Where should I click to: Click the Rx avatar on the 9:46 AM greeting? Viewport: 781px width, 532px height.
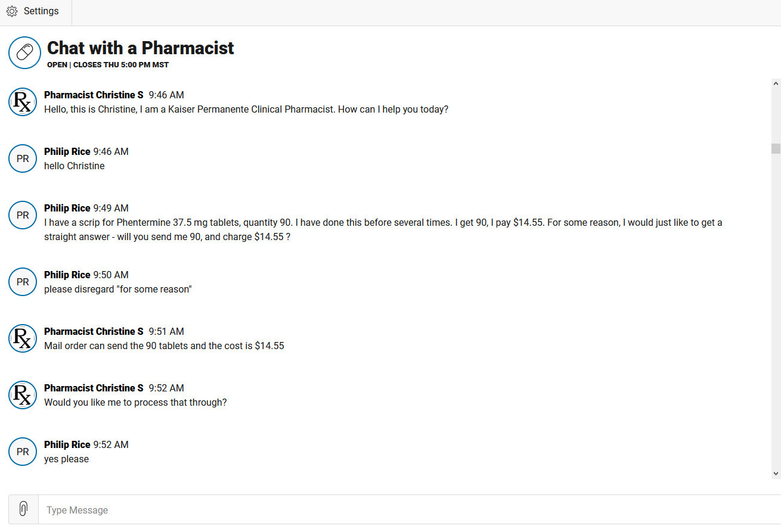click(23, 102)
